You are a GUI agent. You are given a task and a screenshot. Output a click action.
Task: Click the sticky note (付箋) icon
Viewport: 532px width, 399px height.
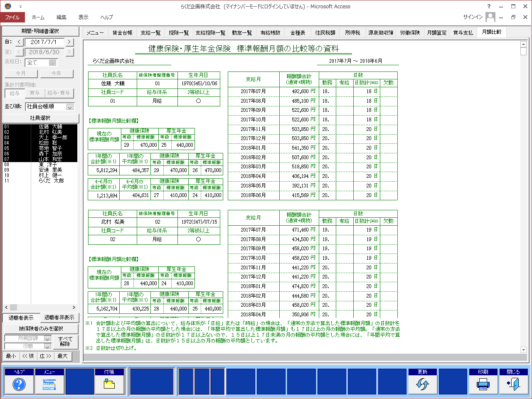tap(109, 384)
